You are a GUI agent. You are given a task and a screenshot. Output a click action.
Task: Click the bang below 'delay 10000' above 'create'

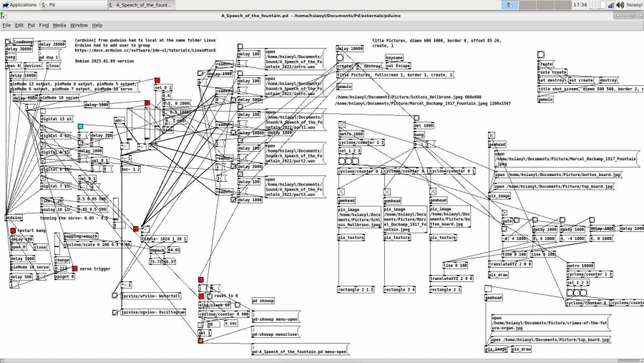[340, 57]
